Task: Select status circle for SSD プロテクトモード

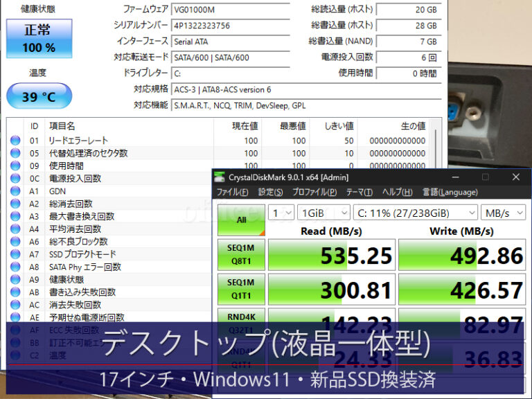Action: click(15, 254)
